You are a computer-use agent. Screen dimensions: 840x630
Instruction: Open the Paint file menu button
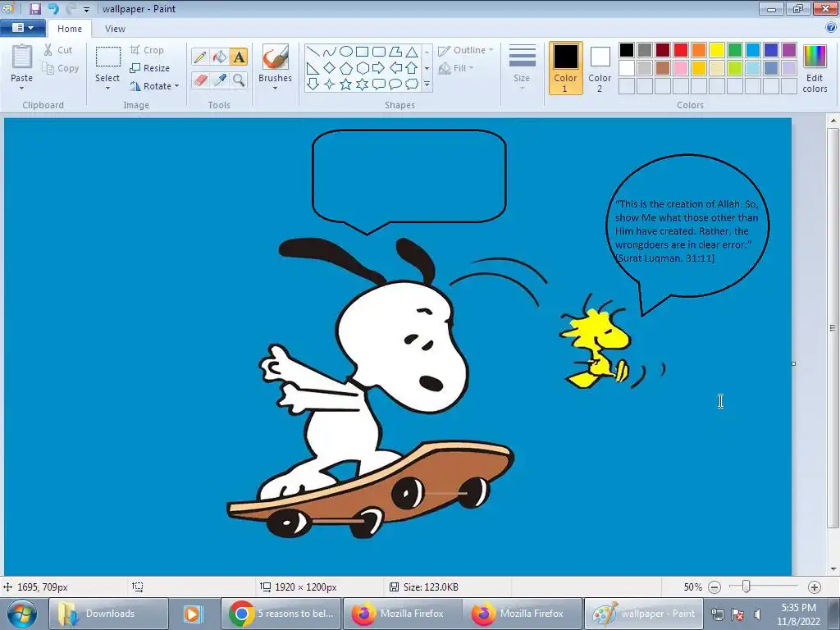click(23, 28)
